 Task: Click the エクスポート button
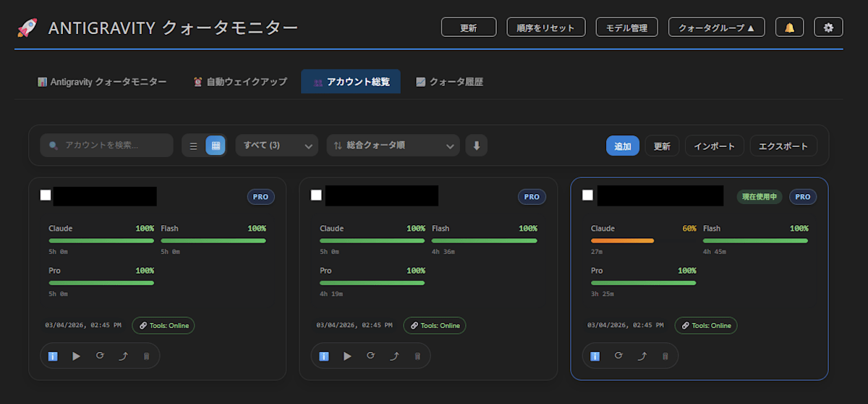click(783, 146)
